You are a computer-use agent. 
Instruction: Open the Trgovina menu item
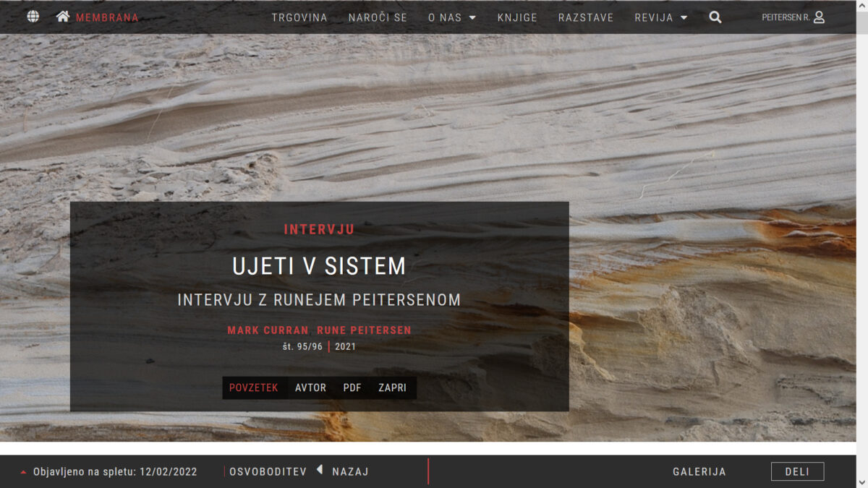coord(299,17)
